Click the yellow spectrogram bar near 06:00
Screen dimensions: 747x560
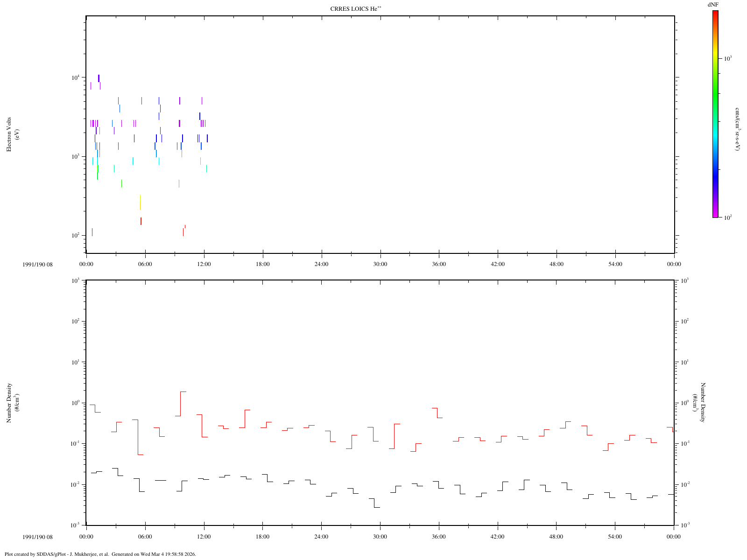140,203
